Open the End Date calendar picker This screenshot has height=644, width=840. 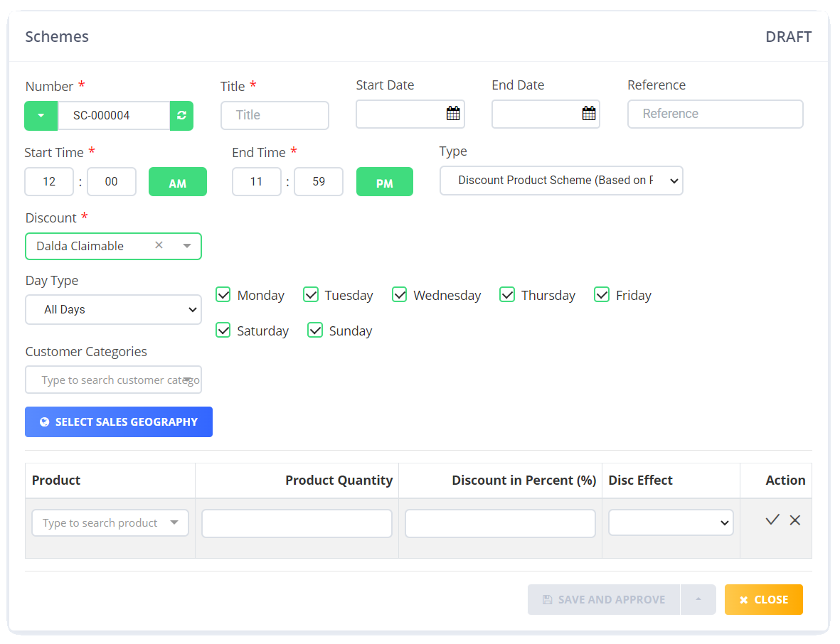[589, 114]
